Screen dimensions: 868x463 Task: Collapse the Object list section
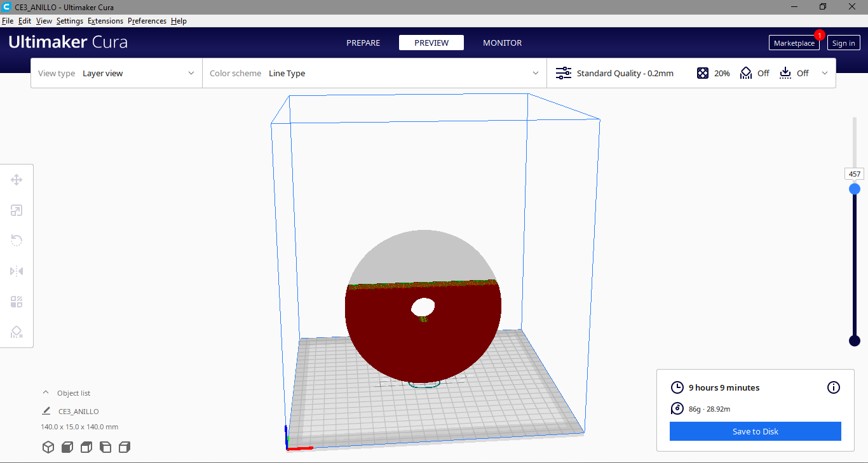[x=46, y=393]
